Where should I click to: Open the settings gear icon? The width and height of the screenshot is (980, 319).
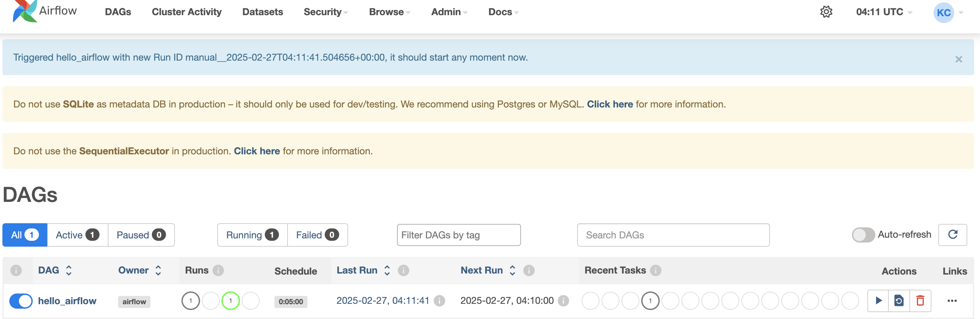[x=826, y=12]
